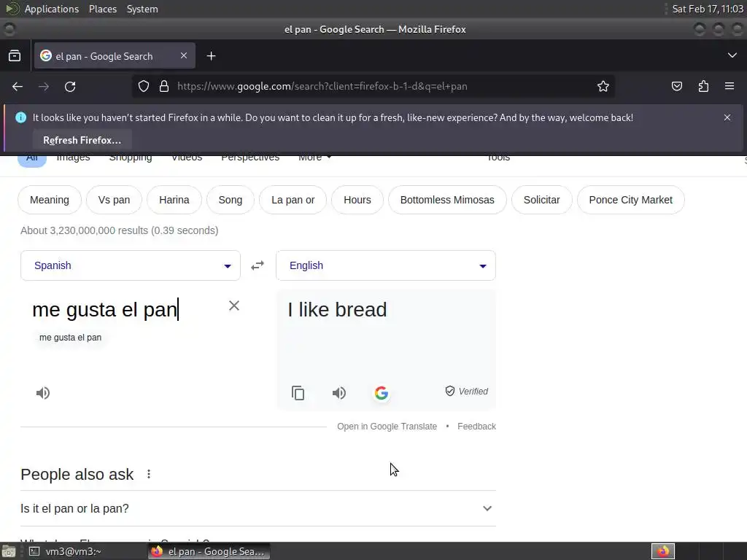Open a new tab with the plus icon
747x560 pixels.
pos(211,56)
